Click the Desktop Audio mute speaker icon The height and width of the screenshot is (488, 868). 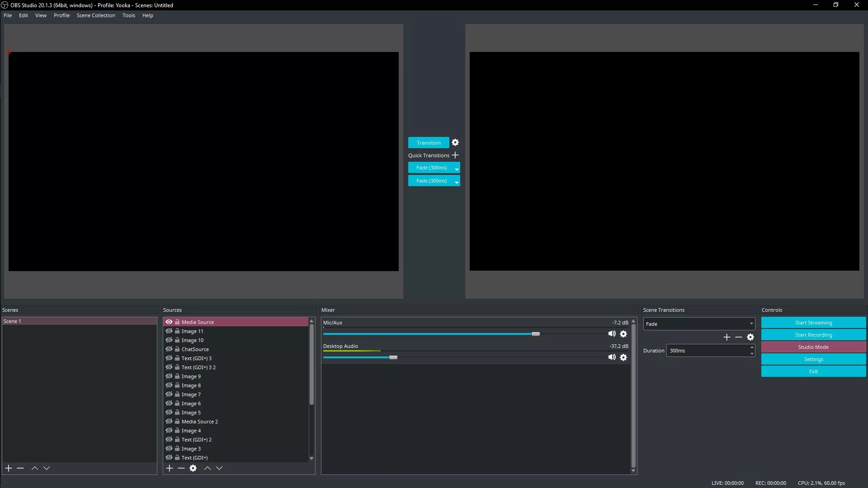click(x=611, y=357)
